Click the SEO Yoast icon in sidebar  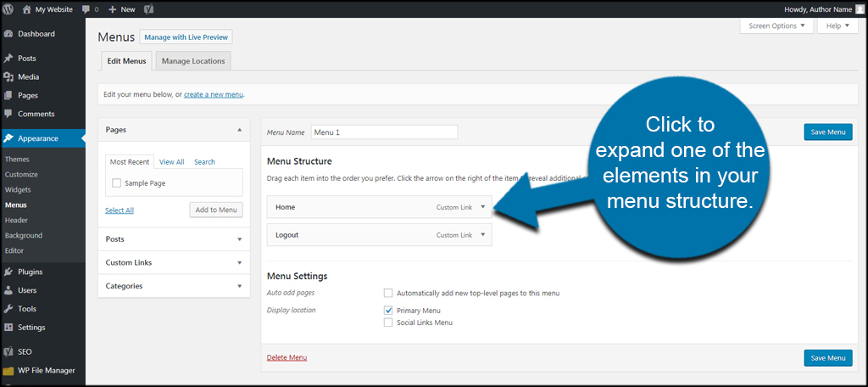8,351
